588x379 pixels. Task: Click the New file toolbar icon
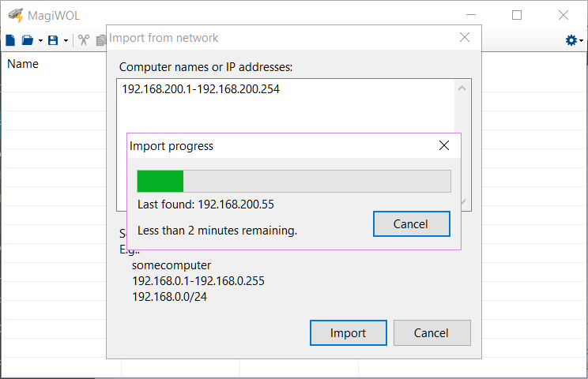click(x=10, y=40)
